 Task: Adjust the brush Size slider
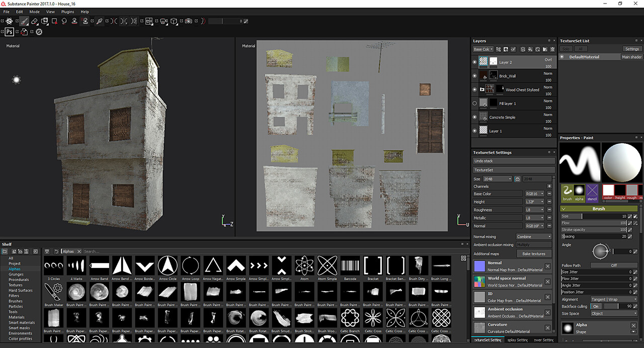click(594, 216)
